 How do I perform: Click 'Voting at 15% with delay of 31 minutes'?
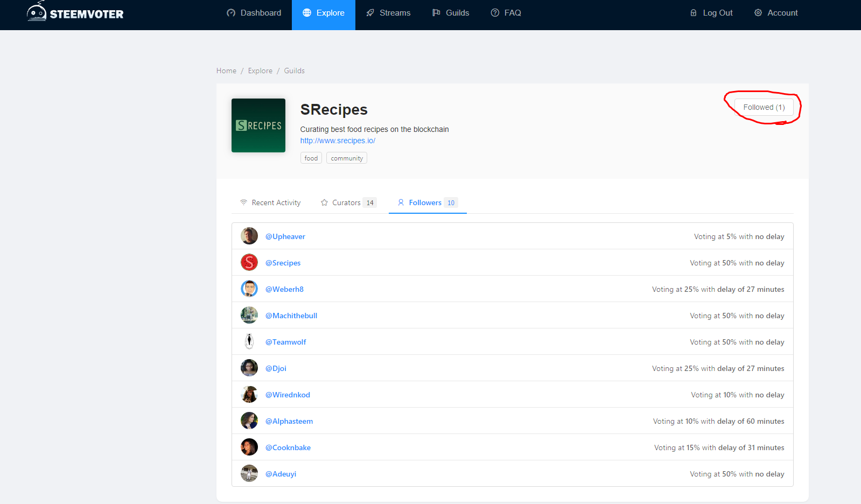point(719,447)
